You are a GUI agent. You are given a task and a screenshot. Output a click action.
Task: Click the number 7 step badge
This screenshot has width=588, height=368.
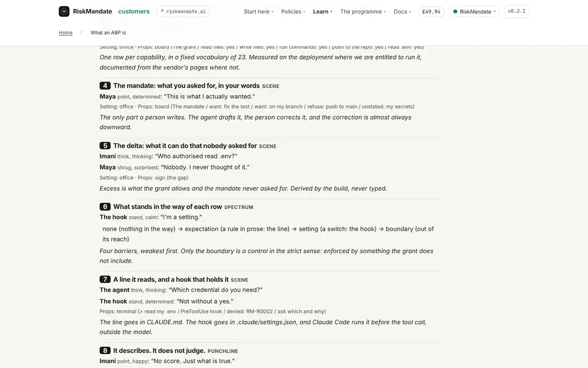105,279
